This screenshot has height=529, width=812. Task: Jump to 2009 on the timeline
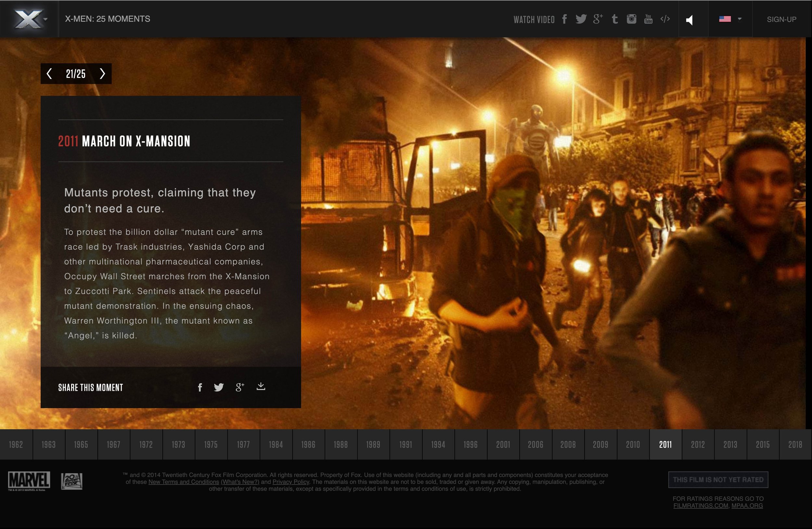tap(601, 445)
